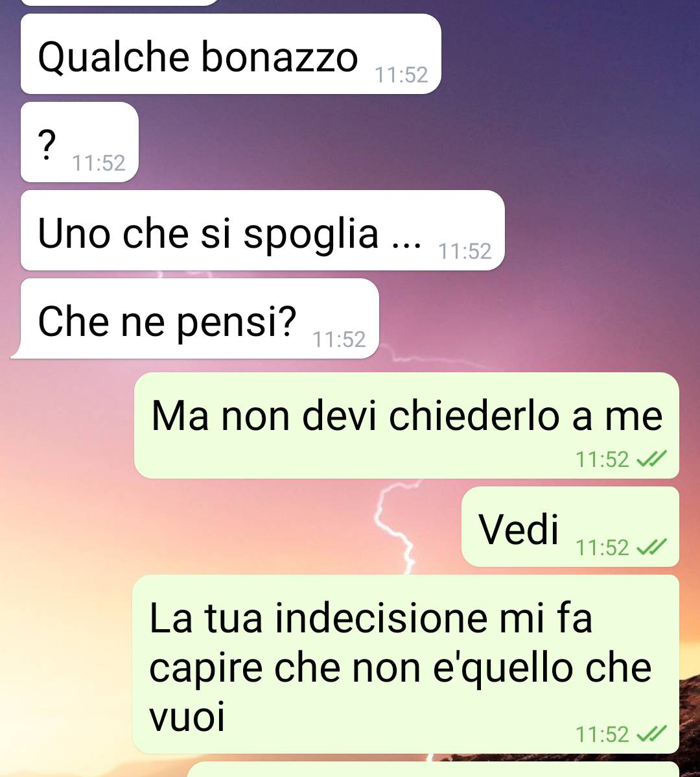Tap the timestamp on "Ma non devi chiederlo"

coord(602,459)
